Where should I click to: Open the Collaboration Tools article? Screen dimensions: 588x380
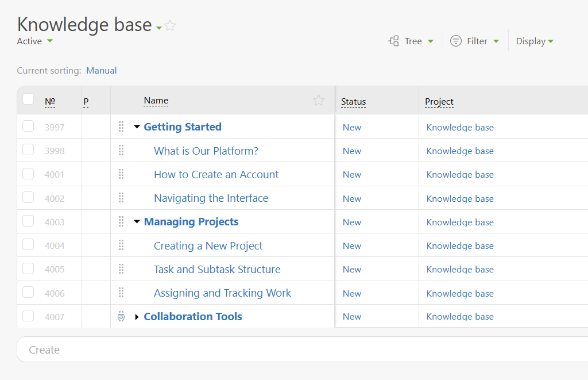click(193, 317)
